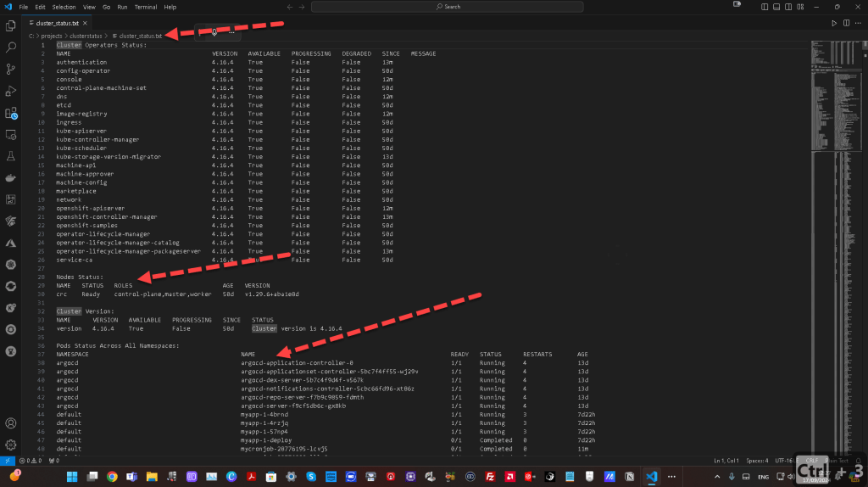868x487 pixels.
Task: Open the Testing flask view
Action: pyautogui.click(x=10, y=156)
